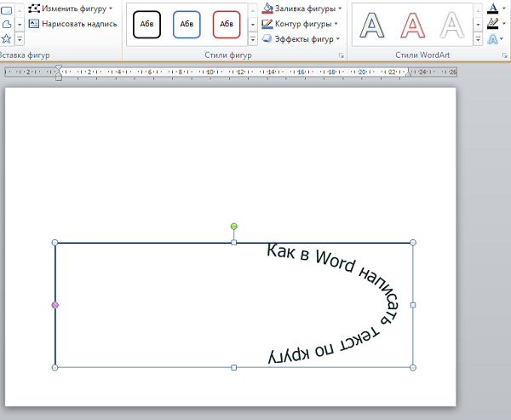Select the freeform cloud shape icon

[7, 25]
